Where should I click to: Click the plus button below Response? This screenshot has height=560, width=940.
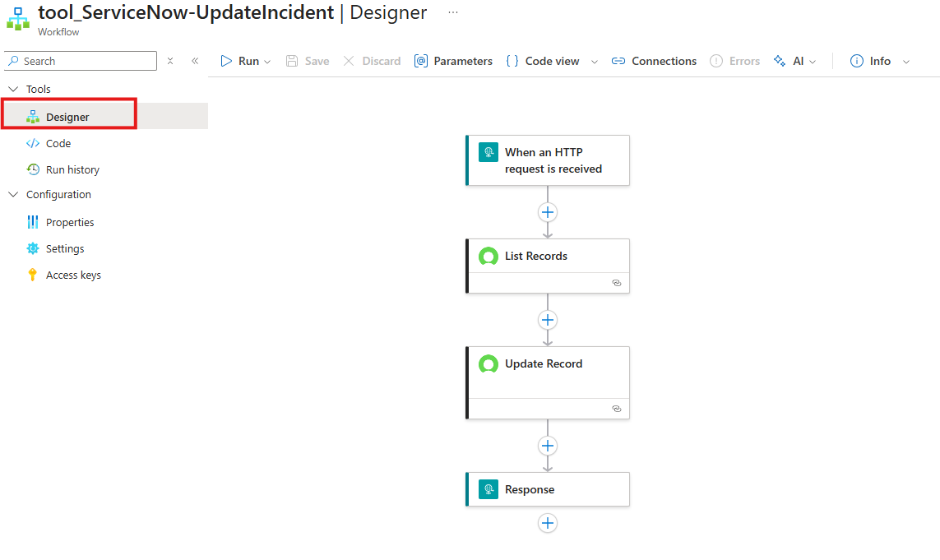[x=548, y=523]
